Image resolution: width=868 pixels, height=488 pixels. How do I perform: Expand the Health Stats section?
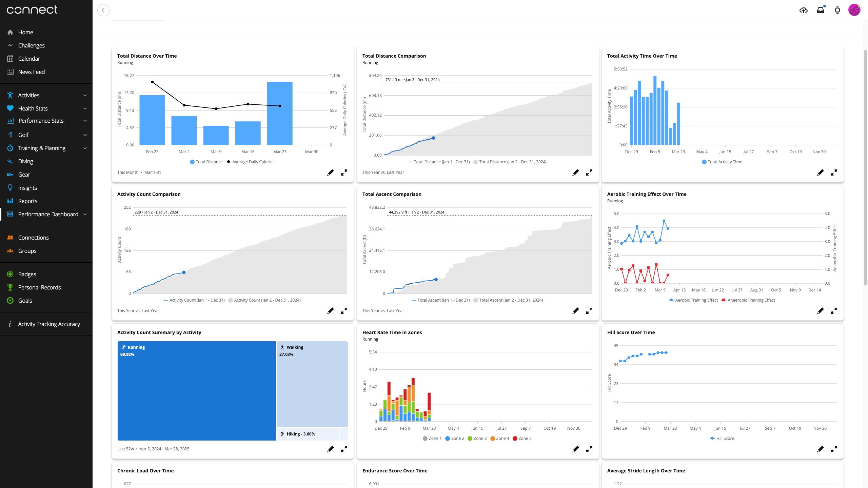tap(85, 108)
